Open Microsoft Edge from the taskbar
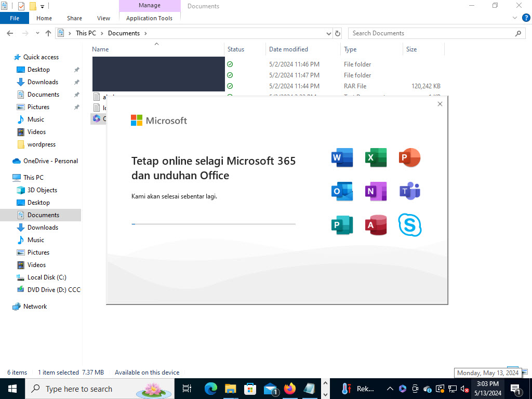Image resolution: width=532 pixels, height=399 pixels. pyautogui.click(x=210, y=388)
